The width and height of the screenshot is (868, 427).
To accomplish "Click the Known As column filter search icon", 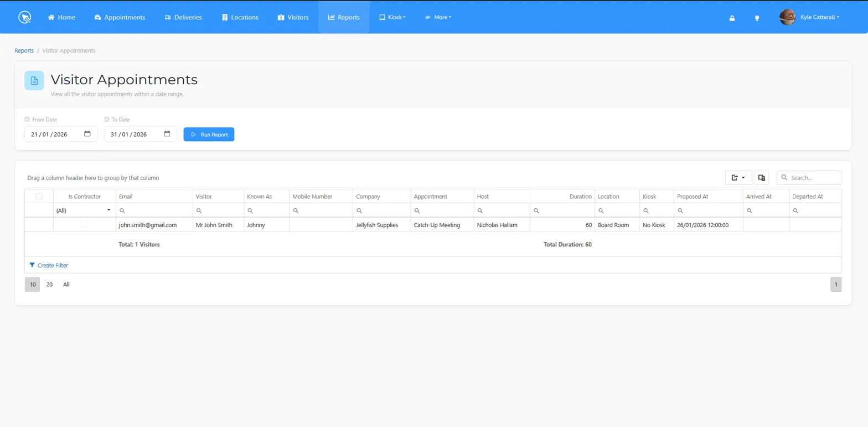I will (x=250, y=210).
